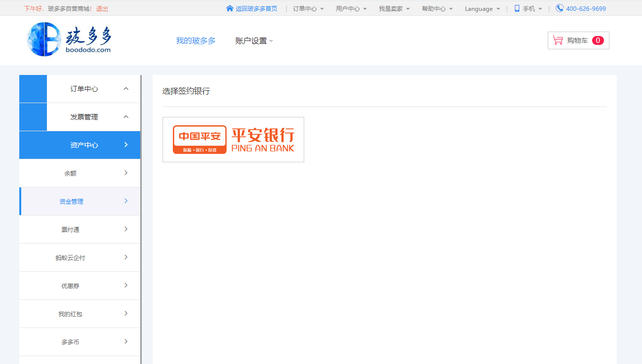Open the 我是卖家 dropdown
Screen dimensions: 642x364
(394, 9)
